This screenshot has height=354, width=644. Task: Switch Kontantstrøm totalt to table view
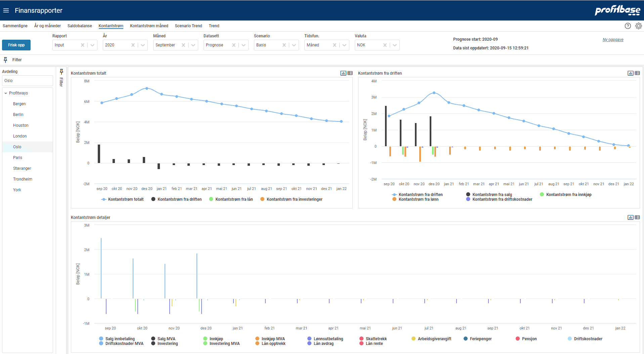tap(350, 73)
